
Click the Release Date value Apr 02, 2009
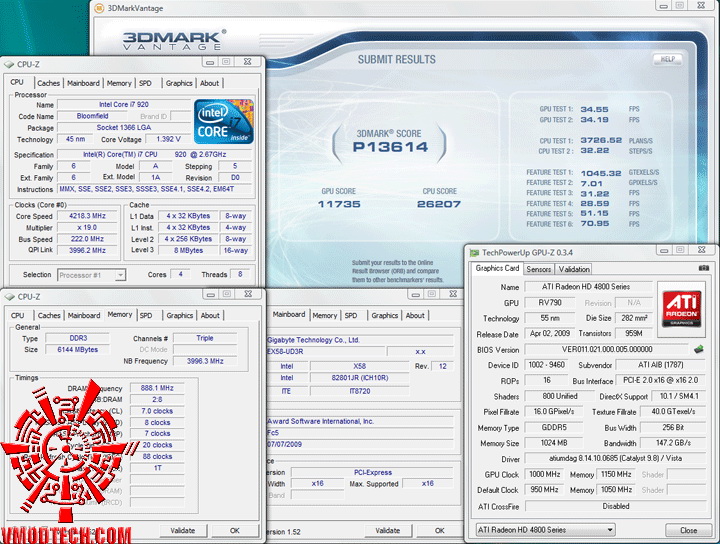[x=550, y=334]
